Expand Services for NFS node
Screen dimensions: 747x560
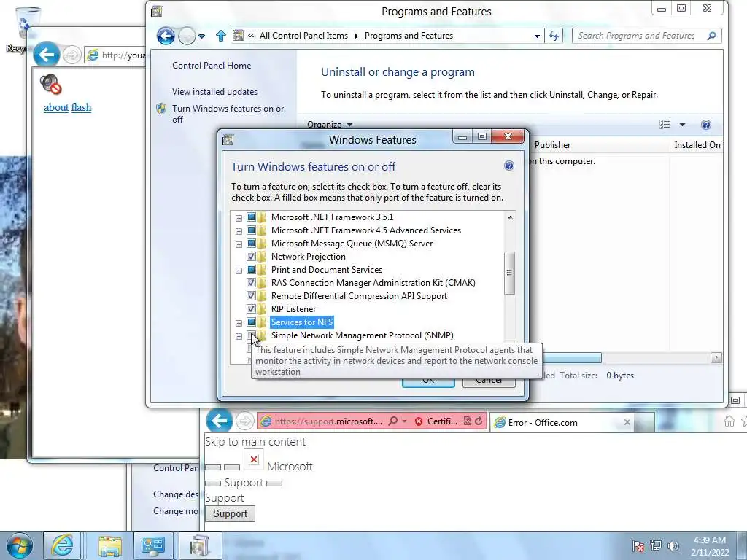coord(239,323)
